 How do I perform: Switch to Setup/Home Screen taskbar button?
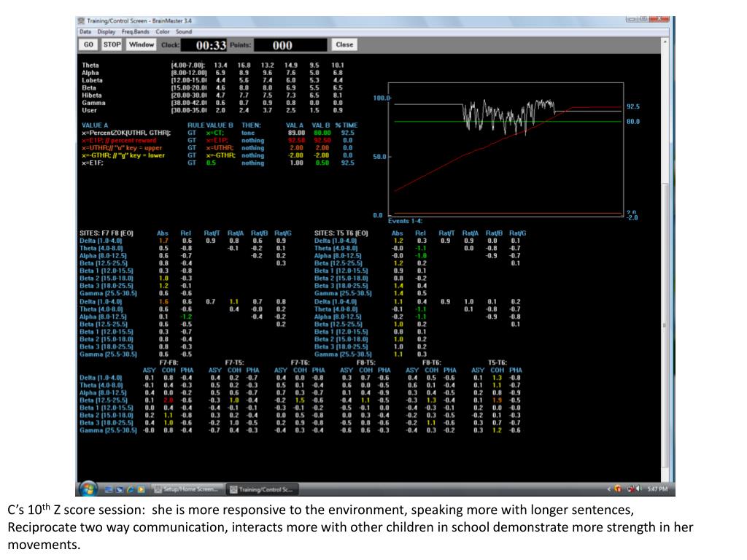click(187, 489)
